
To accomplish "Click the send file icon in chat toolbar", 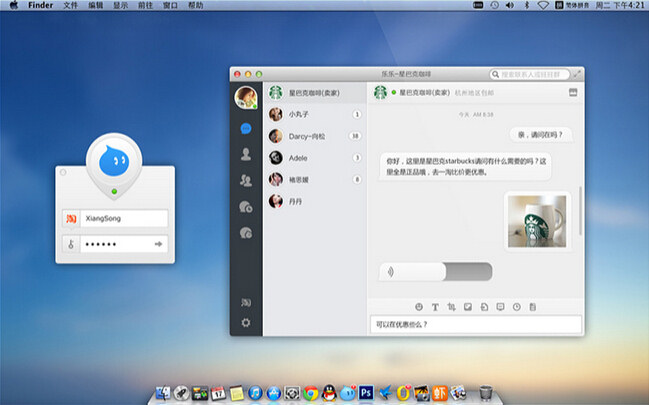I will click(x=484, y=307).
